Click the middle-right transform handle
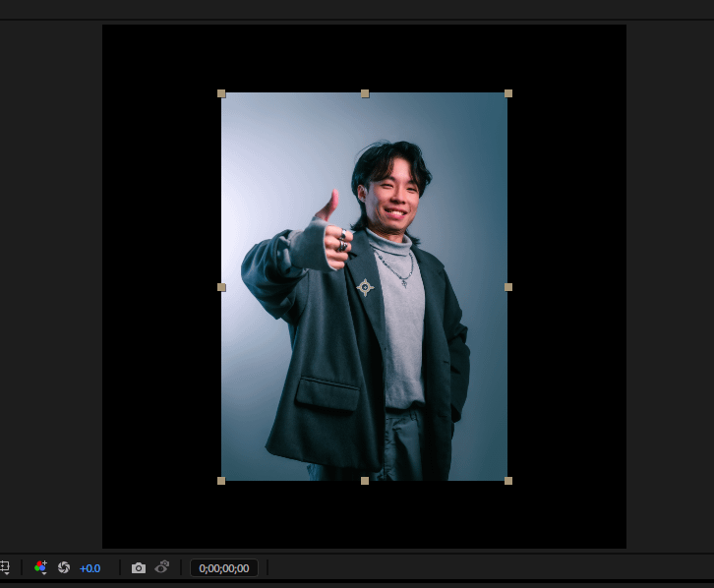Screen dimensions: 714x588 (508, 287)
